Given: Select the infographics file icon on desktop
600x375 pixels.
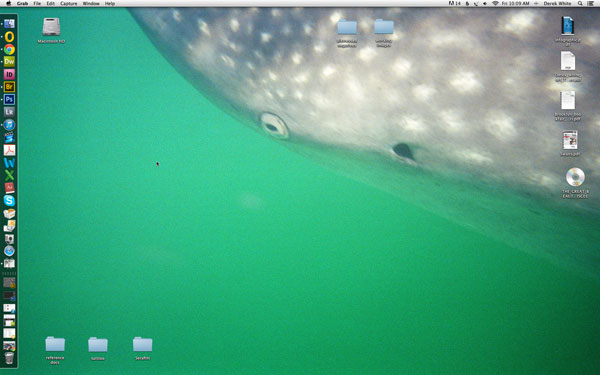Looking at the screenshot, I should [568, 26].
